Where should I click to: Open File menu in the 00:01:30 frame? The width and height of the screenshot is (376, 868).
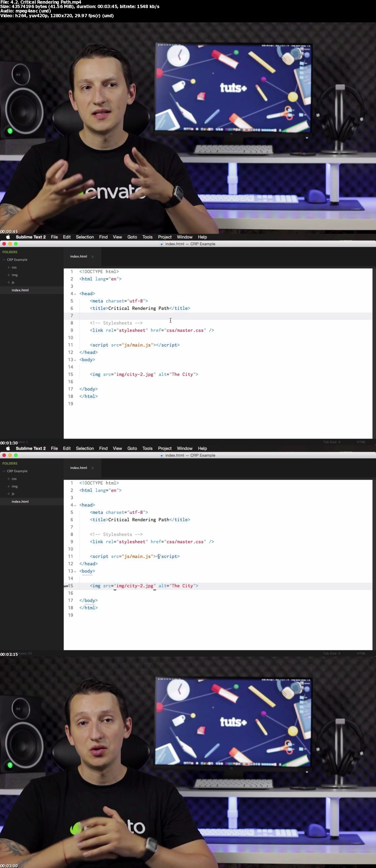point(54,237)
